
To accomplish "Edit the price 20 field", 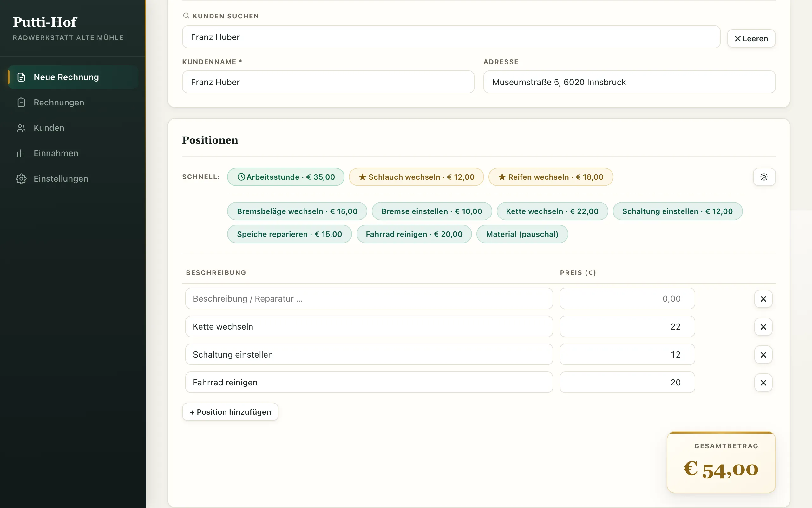I will pos(627,382).
